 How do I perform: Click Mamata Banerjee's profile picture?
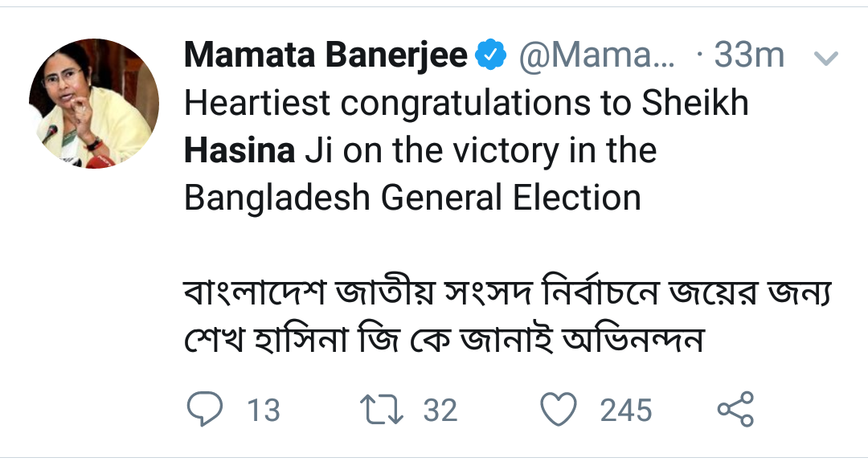pos(96,100)
